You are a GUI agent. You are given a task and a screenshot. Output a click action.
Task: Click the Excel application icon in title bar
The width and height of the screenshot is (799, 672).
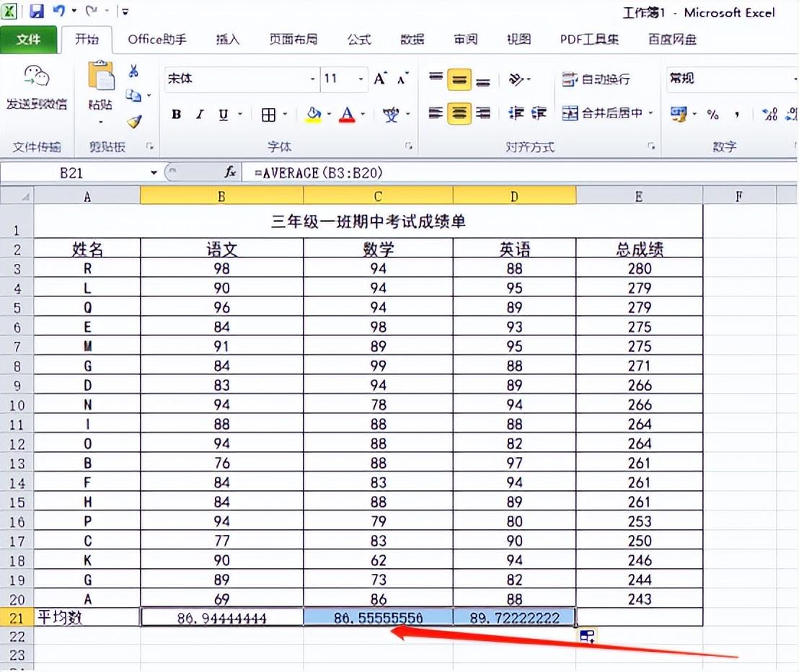(x=9, y=11)
